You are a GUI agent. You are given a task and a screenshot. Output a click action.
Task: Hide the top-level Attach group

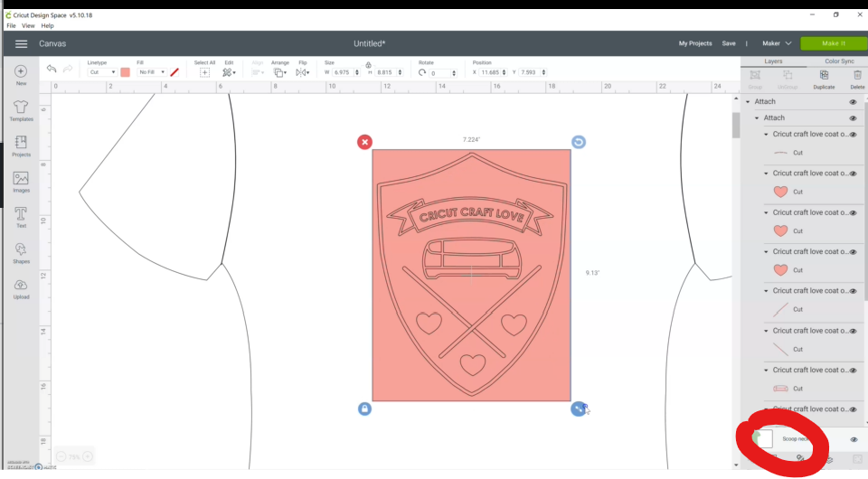click(853, 102)
